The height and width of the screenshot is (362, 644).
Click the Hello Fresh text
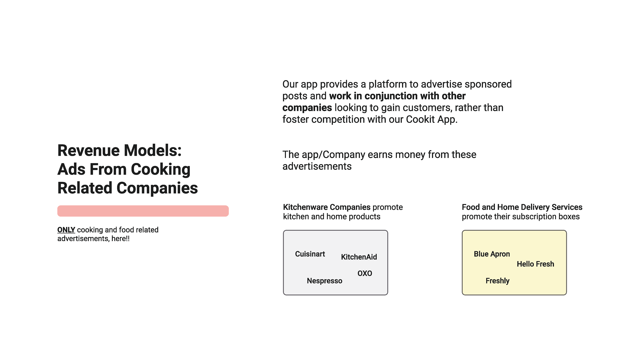(x=535, y=264)
